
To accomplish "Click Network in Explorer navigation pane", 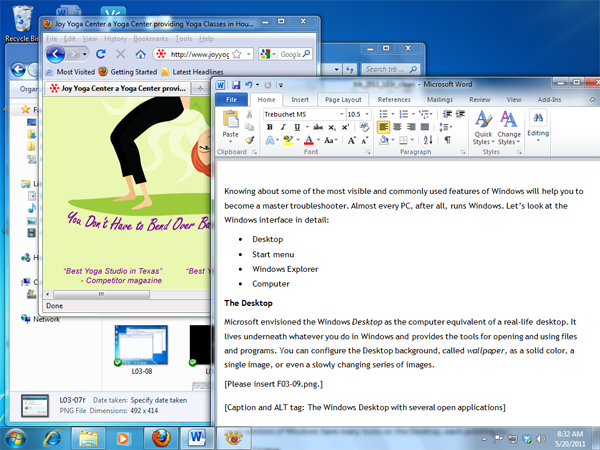I will coord(41,319).
